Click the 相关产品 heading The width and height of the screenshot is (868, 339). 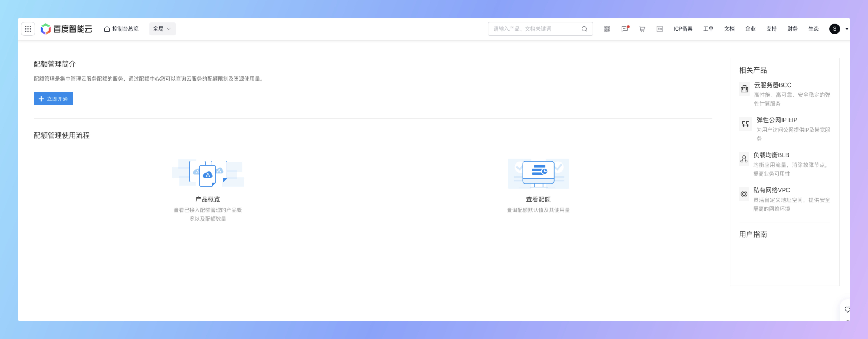[x=753, y=70]
